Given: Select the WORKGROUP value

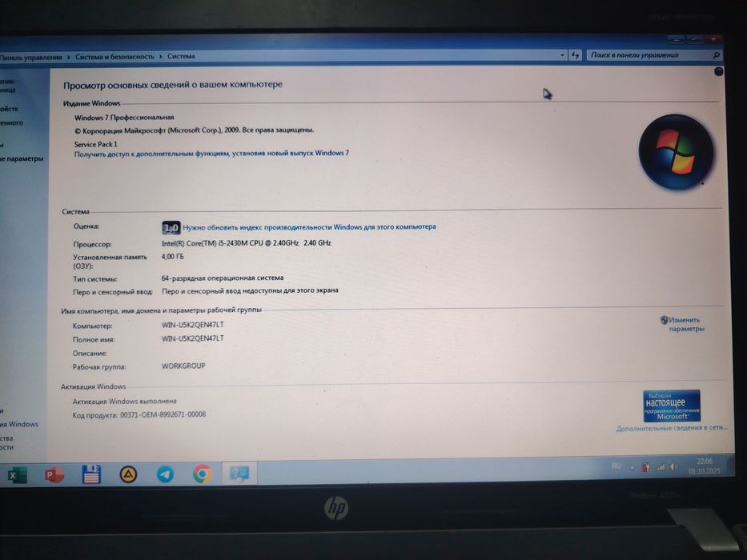Looking at the screenshot, I should [183, 366].
